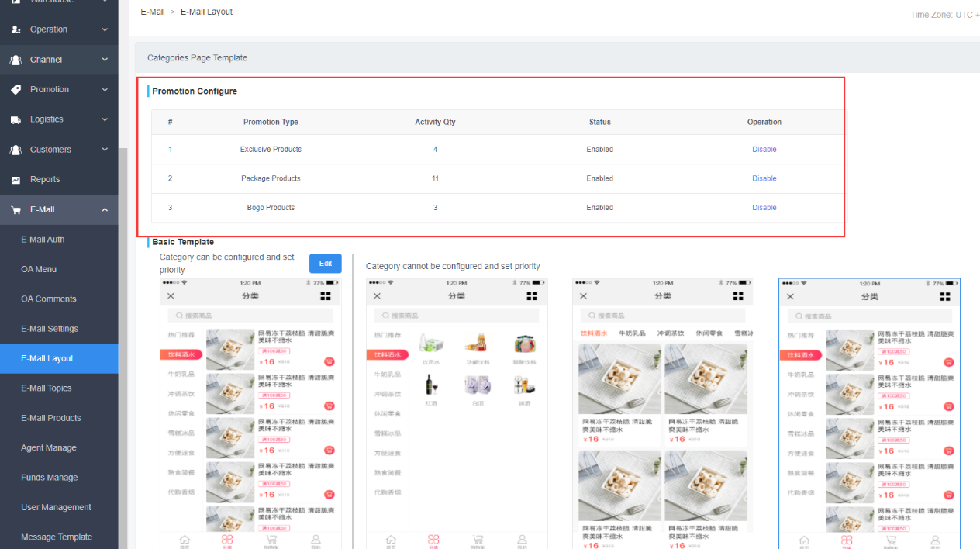Expand the Promotion menu chevron
This screenshot has width=980, height=549.
coord(105,90)
